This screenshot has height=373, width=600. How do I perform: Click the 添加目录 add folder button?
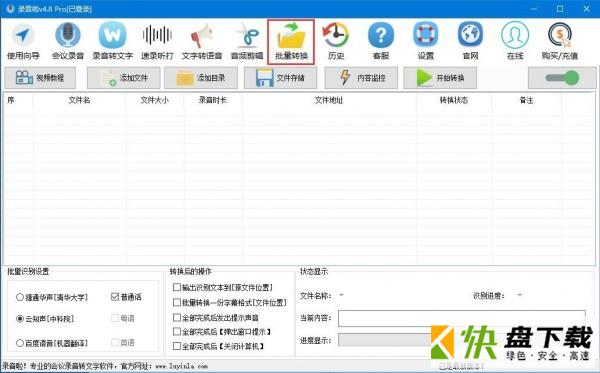tap(201, 78)
